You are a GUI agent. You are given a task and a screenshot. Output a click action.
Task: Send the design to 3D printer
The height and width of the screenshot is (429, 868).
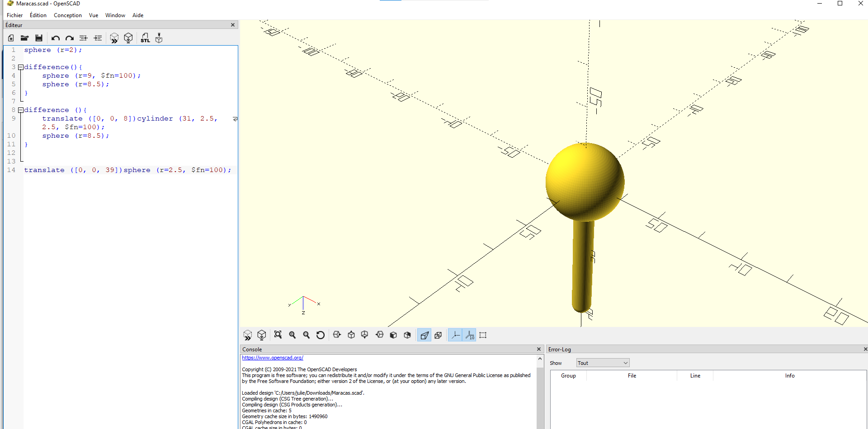point(159,38)
